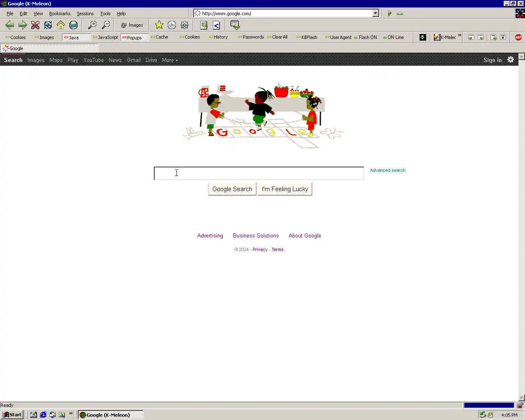The height and width of the screenshot is (420, 525).
Task: Click the K-Meleon bookmark toolbar item
Action: [x=445, y=37]
